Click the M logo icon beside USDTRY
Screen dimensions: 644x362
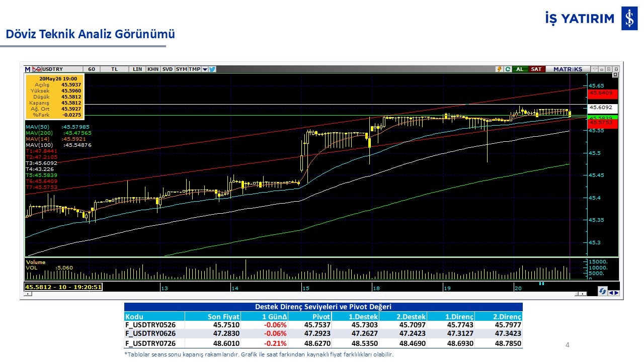click(x=27, y=69)
